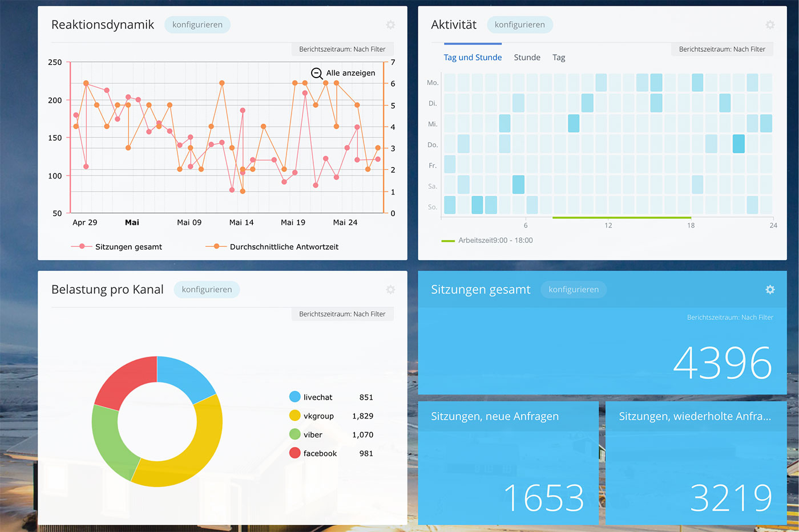Click the green viber legend dot

pos(294,434)
